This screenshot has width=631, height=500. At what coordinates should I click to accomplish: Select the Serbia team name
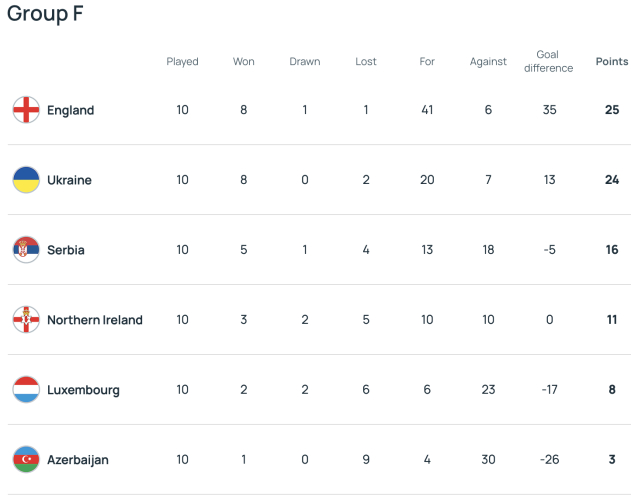click(x=66, y=250)
